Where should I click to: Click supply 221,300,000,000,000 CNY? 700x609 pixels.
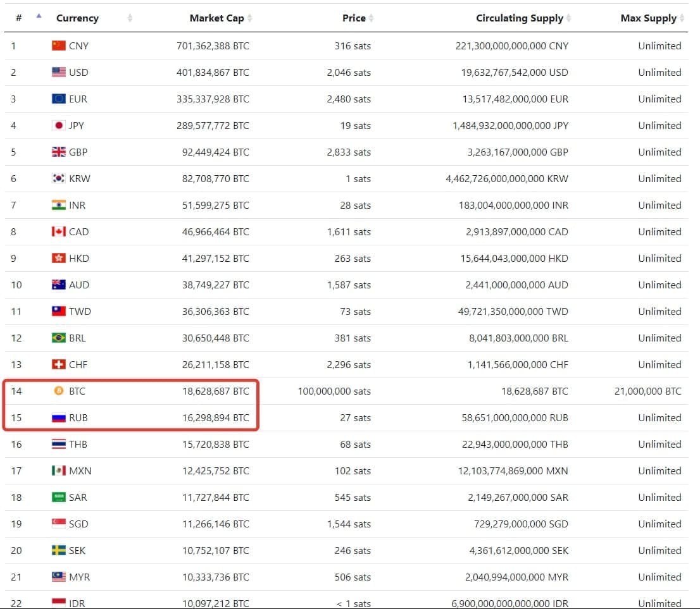(512, 46)
